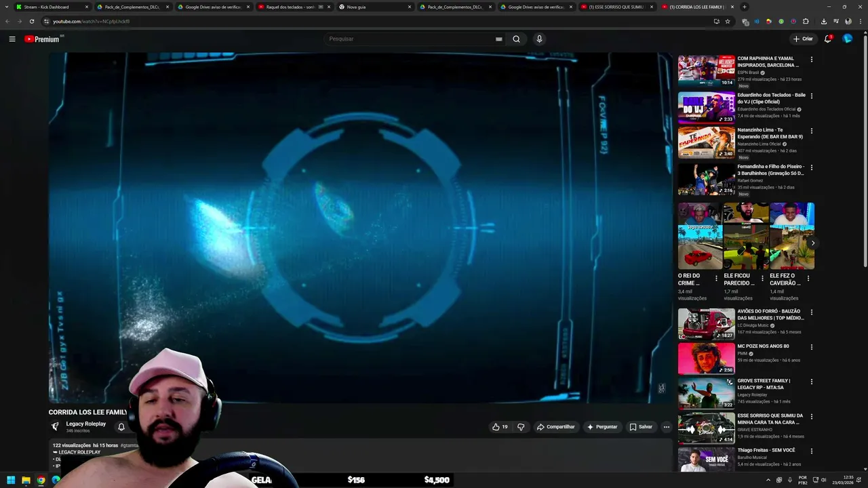
Task: Play Natanzinho Lima Te Esperando thumbnail
Action: (x=706, y=142)
